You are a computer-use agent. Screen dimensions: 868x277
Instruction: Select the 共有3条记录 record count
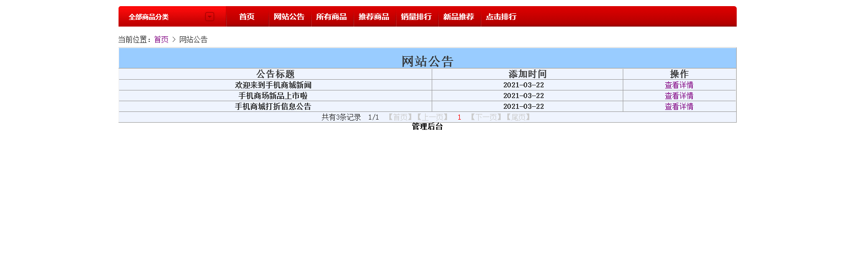[341, 118]
